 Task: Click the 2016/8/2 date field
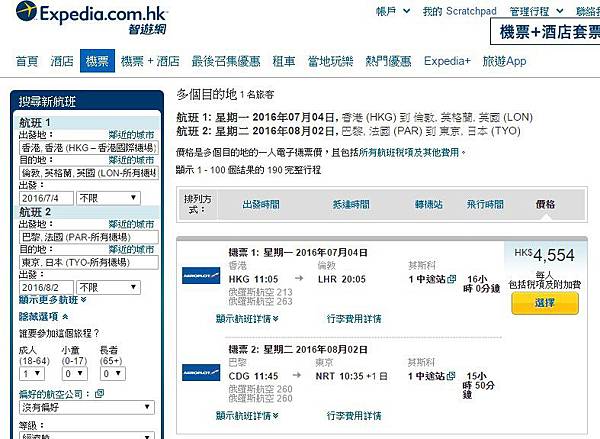pyautogui.click(x=46, y=287)
